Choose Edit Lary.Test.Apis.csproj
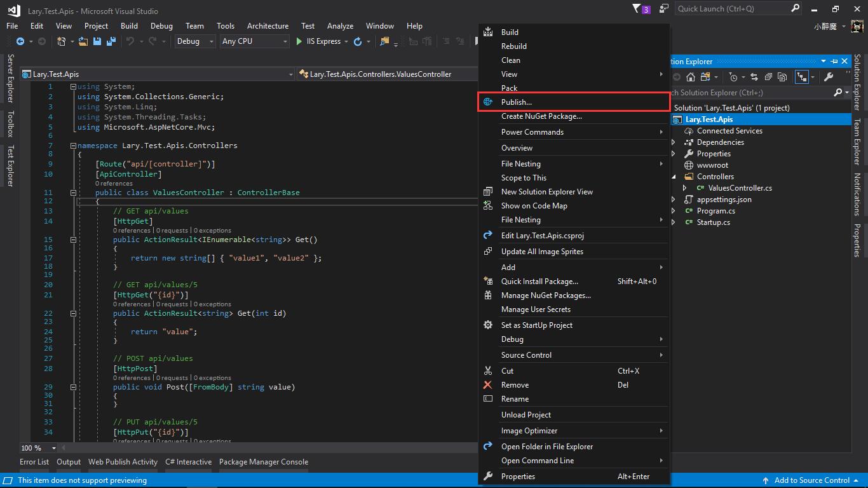This screenshot has height=488, width=868. tap(574, 236)
